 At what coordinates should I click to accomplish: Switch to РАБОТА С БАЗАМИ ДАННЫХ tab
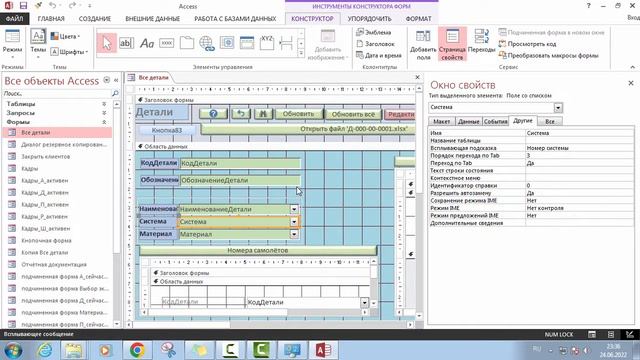click(x=235, y=19)
